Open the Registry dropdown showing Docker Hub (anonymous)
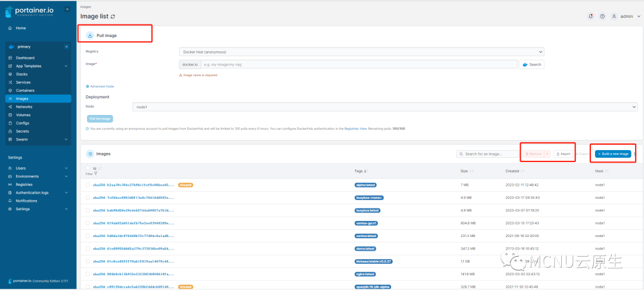The width and height of the screenshot is (644, 290). pyautogui.click(x=361, y=52)
